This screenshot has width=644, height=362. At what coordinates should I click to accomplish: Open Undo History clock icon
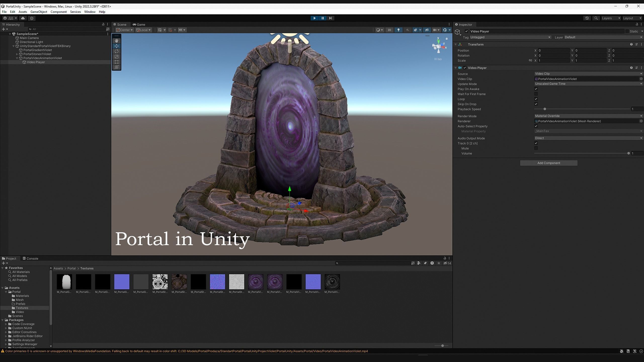coord(587,18)
